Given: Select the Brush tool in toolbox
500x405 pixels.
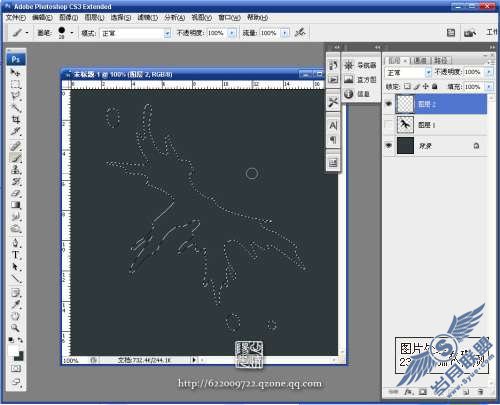Looking at the screenshot, I should point(15,158).
